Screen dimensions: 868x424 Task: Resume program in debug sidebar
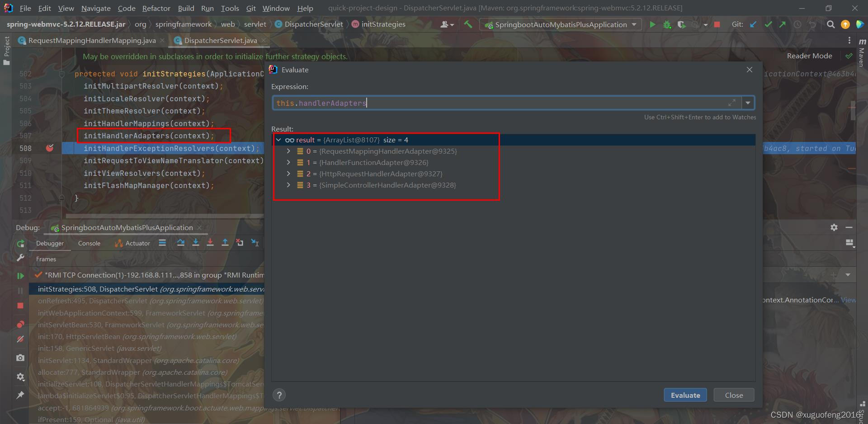click(x=20, y=275)
